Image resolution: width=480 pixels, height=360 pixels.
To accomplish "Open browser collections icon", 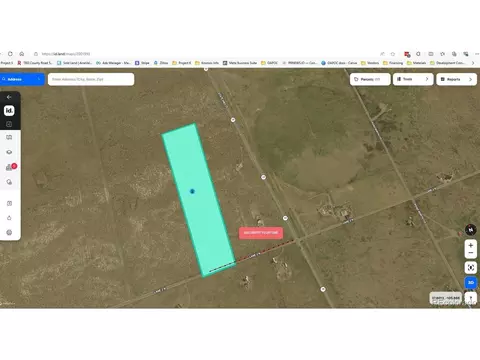I will click(x=454, y=54).
